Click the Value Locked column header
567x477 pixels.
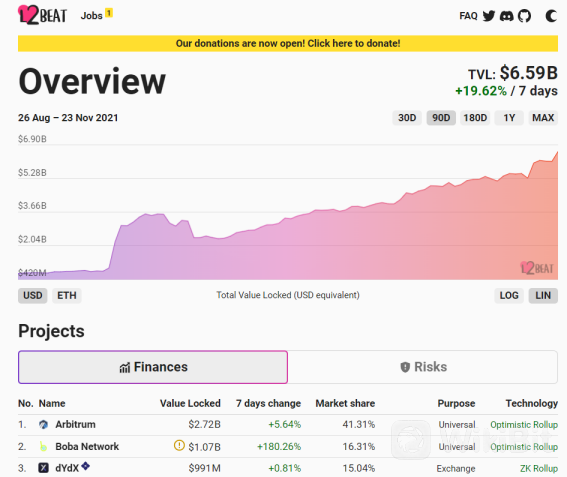[190, 404]
